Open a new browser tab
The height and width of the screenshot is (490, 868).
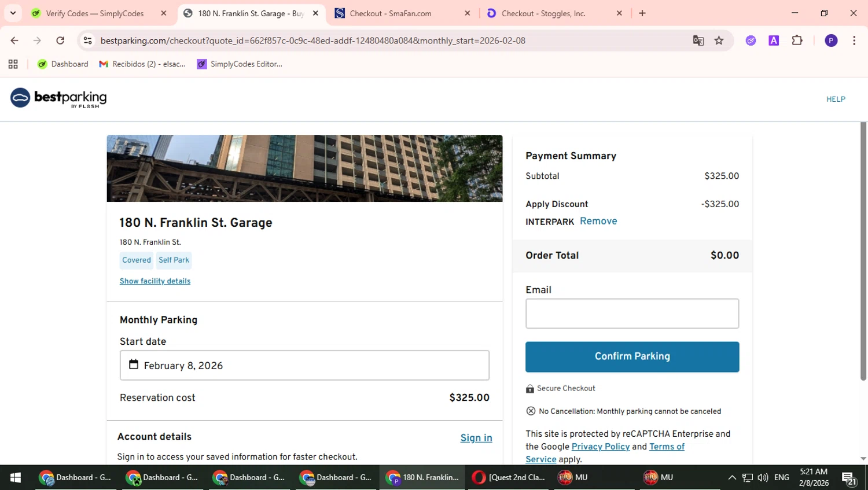tap(642, 13)
